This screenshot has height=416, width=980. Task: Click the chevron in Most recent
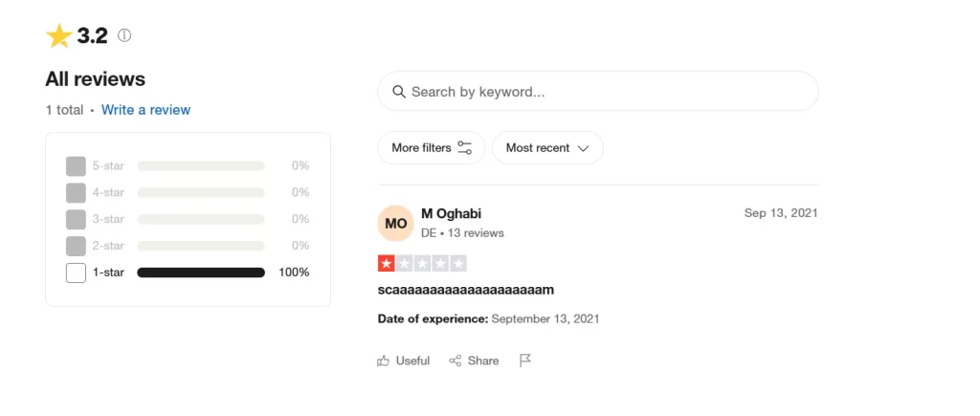click(583, 148)
